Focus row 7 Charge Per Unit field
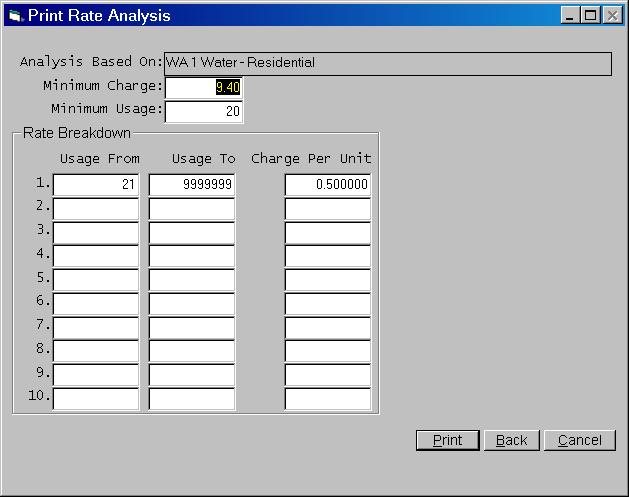 pos(328,328)
